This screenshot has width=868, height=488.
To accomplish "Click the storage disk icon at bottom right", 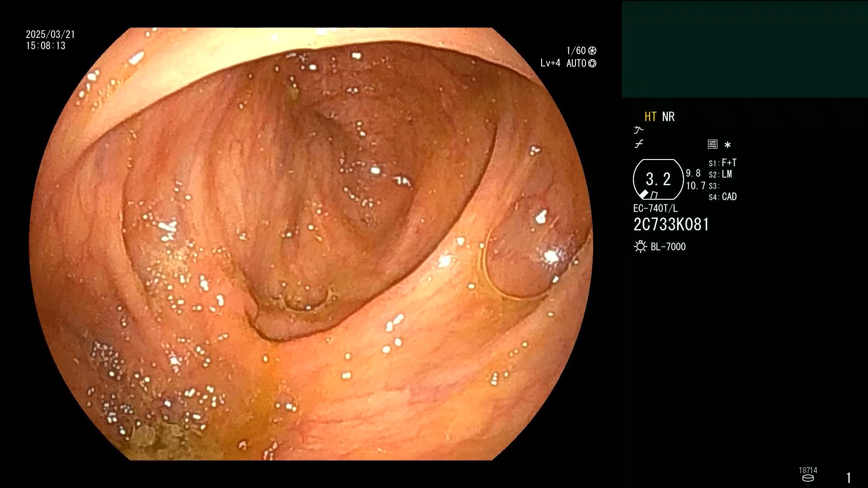I will pos(808,478).
